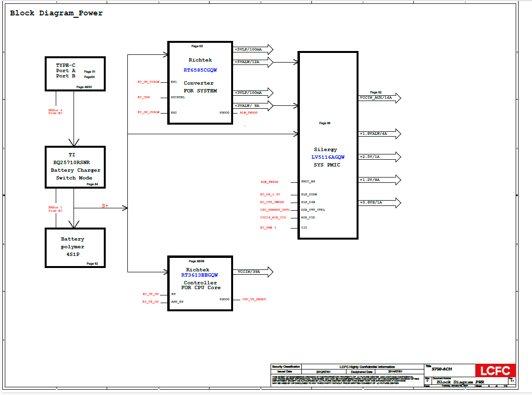
Task: Click the blue "LV5116AGQW" part number
Action: [x=328, y=157]
